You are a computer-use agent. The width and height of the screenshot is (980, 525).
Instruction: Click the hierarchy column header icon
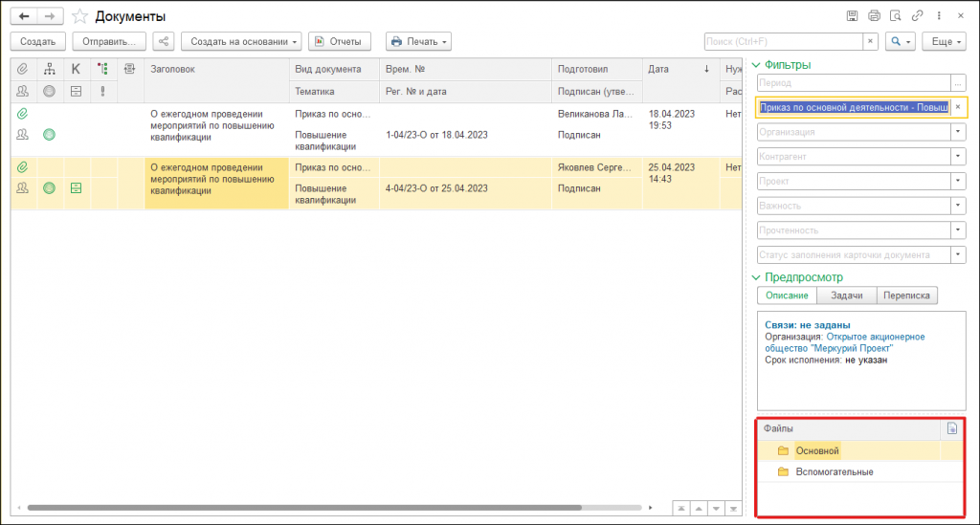click(x=50, y=69)
